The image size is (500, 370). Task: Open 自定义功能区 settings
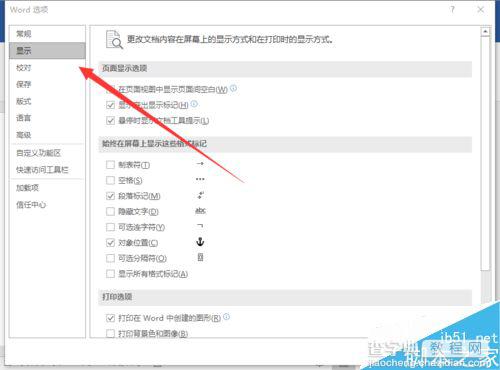(47, 153)
